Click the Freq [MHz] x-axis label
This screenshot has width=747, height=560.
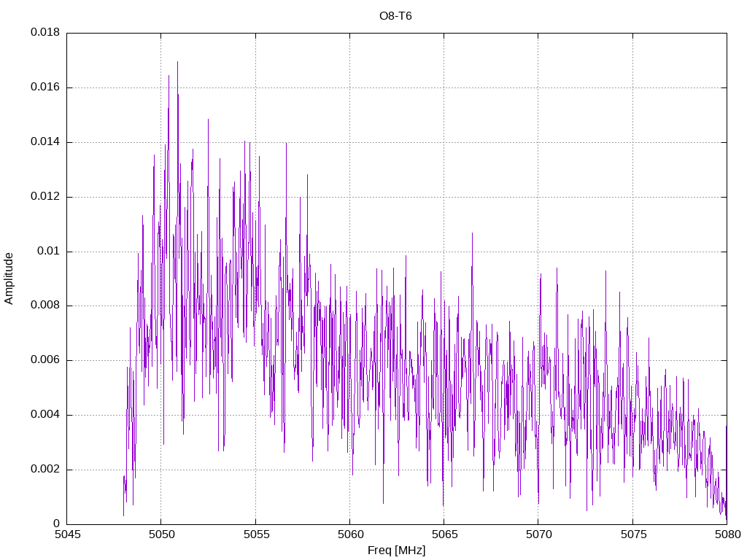point(396,551)
